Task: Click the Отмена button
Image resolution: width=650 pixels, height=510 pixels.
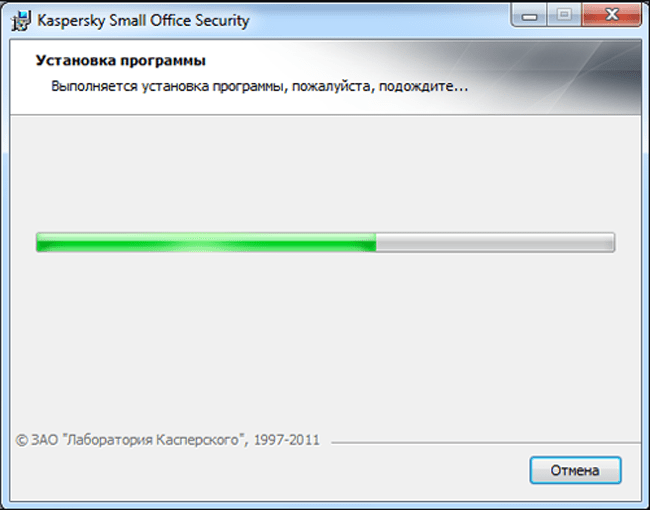Action: pyautogui.click(x=575, y=470)
